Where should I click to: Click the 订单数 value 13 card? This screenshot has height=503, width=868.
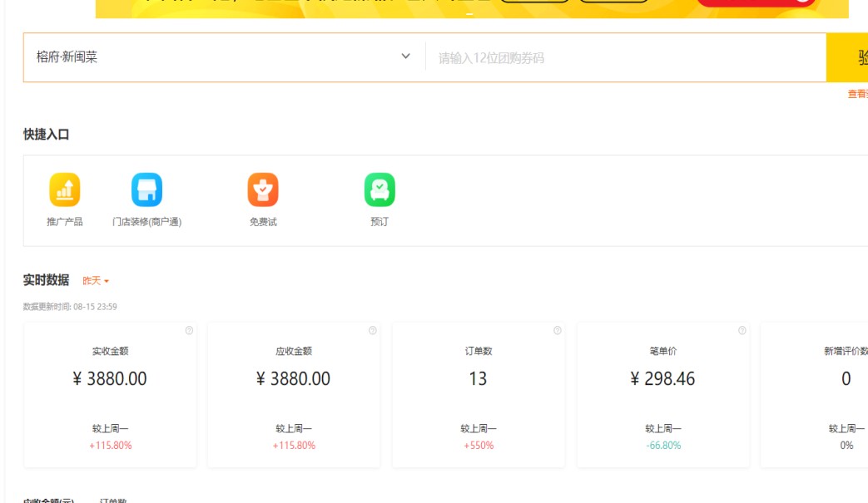tap(478, 396)
